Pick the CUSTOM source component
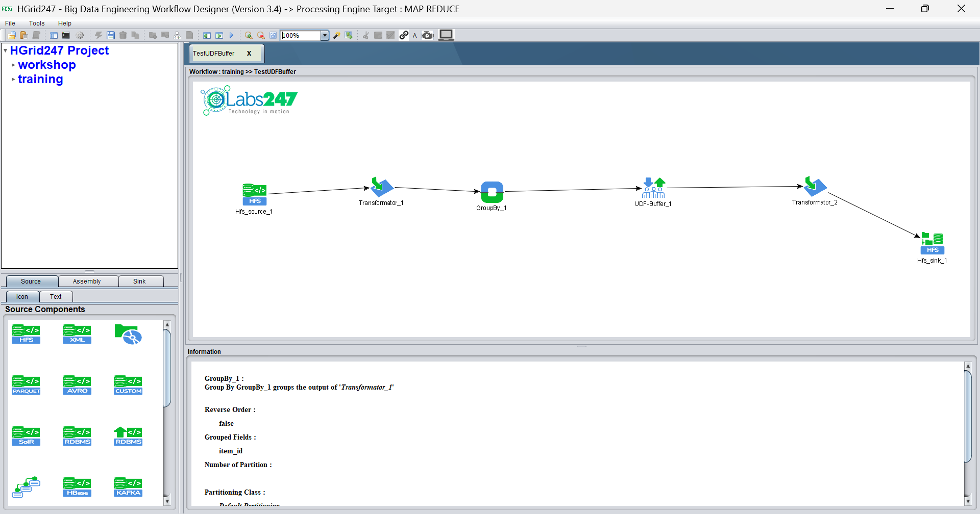The width and height of the screenshot is (980, 514). pyautogui.click(x=128, y=385)
